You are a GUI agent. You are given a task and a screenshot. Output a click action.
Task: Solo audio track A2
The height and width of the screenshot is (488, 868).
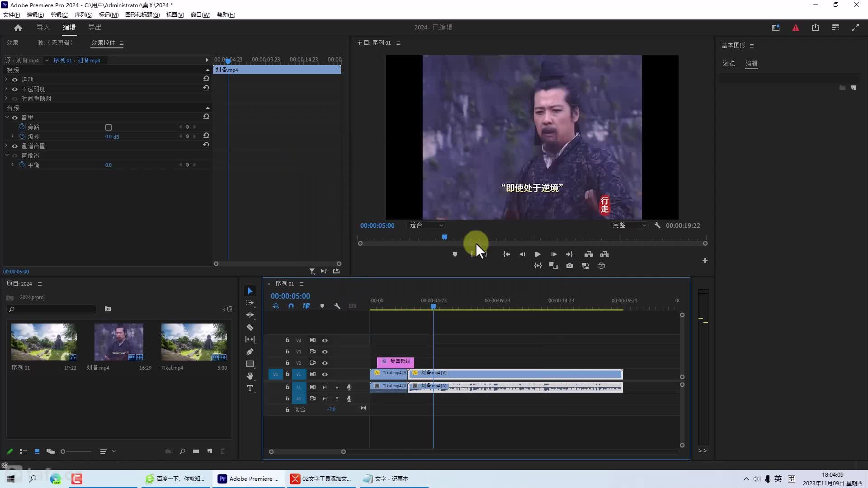(337, 399)
